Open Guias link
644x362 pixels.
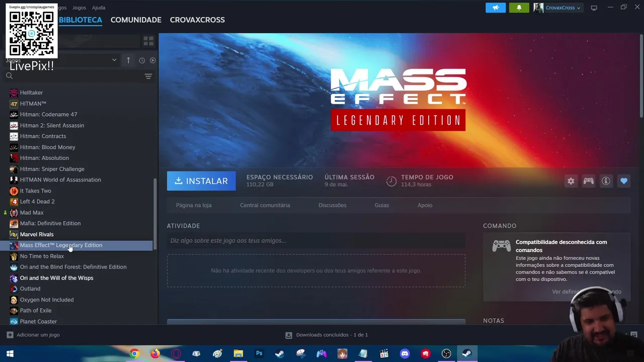click(x=382, y=205)
